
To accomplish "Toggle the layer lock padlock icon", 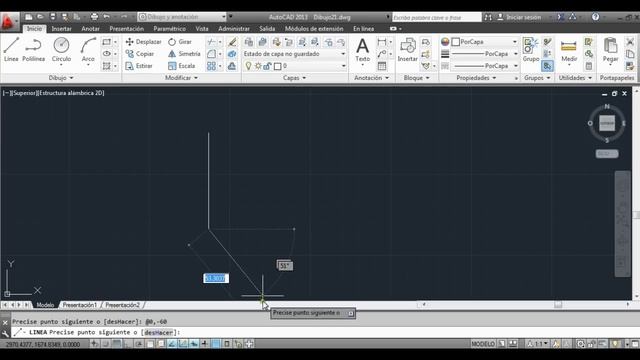I will point(267,66).
